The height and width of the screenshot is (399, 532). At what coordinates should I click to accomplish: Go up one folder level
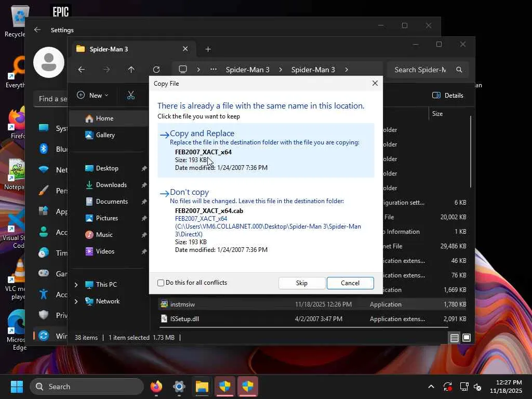pyautogui.click(x=131, y=70)
